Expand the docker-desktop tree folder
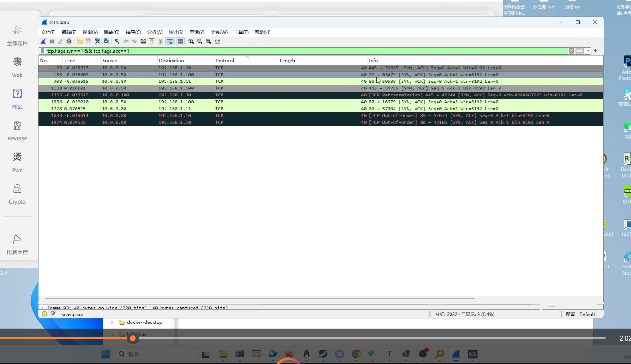 click(112, 322)
